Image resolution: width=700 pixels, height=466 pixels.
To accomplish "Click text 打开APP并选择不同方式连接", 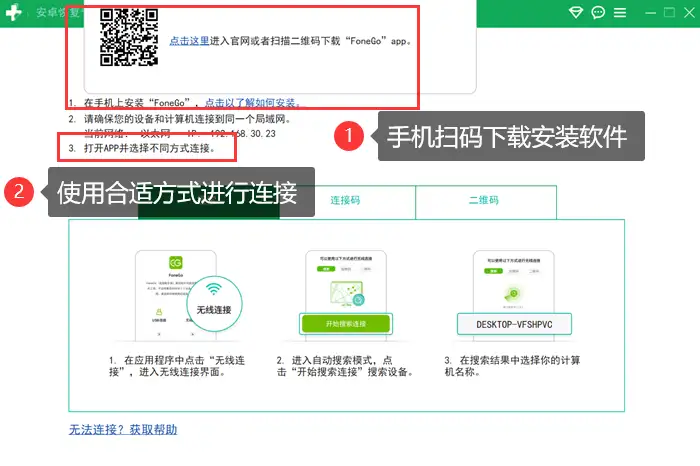I will (149, 148).
